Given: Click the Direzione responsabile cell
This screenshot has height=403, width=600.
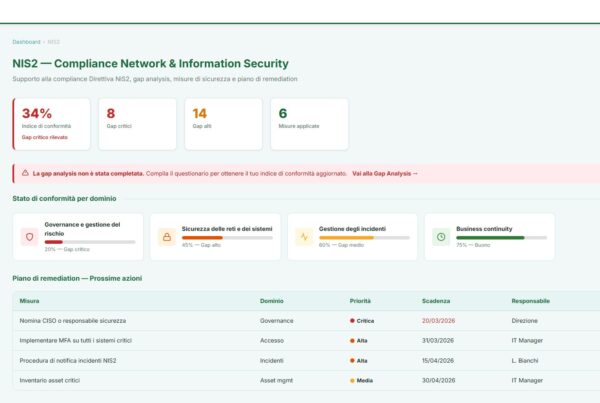Looking at the screenshot, I should [525, 321].
